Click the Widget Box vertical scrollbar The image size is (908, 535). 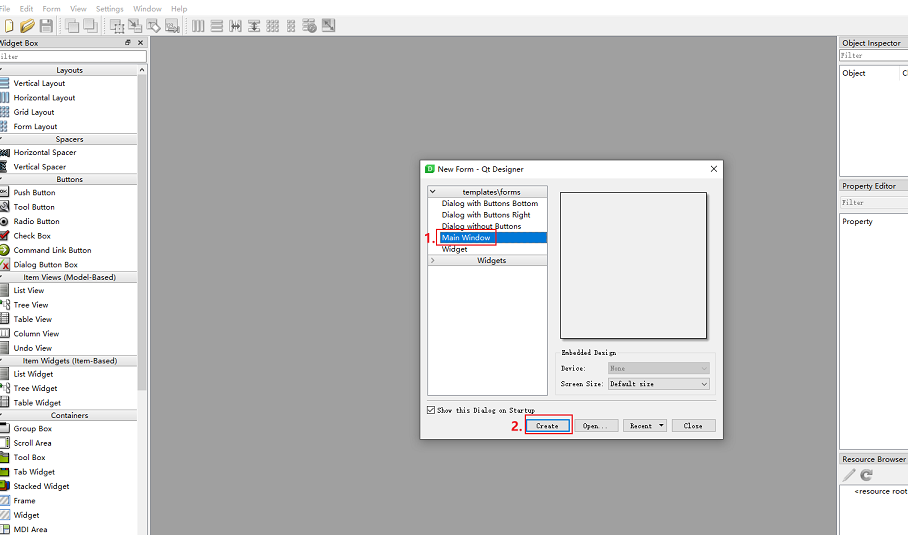(x=142, y=232)
